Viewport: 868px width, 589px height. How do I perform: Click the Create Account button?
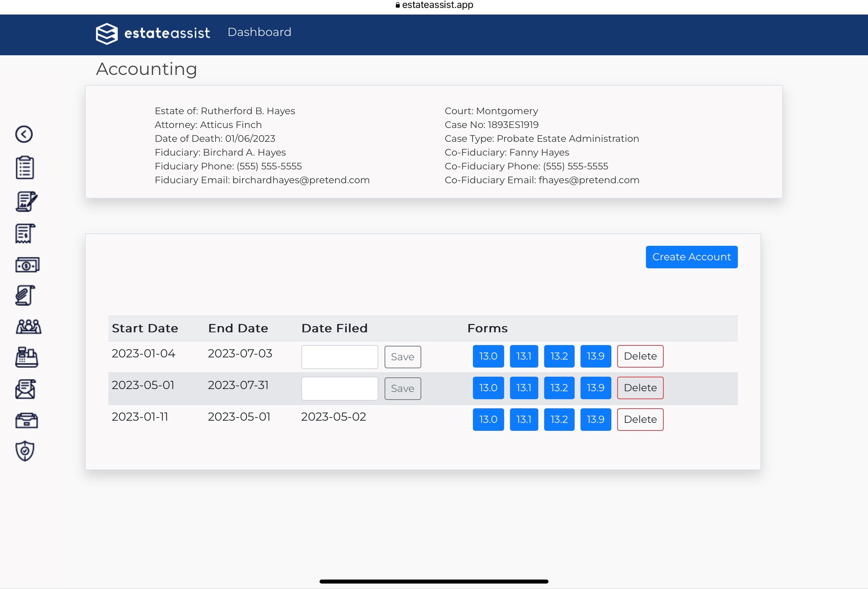(691, 257)
